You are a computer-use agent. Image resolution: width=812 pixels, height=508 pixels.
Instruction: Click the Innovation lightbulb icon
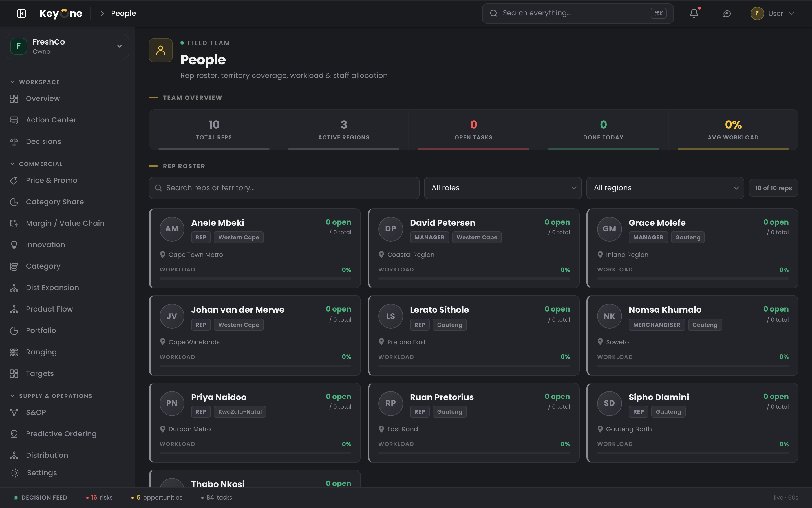[x=14, y=245]
